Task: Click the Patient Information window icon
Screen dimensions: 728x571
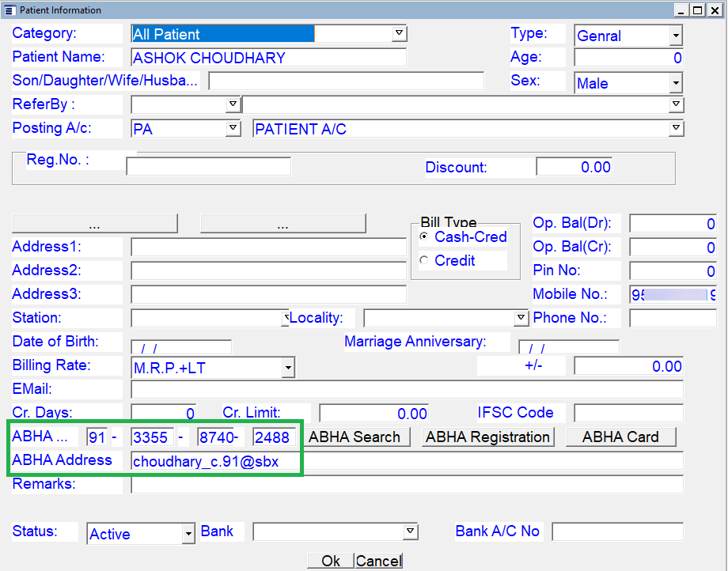Action: coord(9,10)
